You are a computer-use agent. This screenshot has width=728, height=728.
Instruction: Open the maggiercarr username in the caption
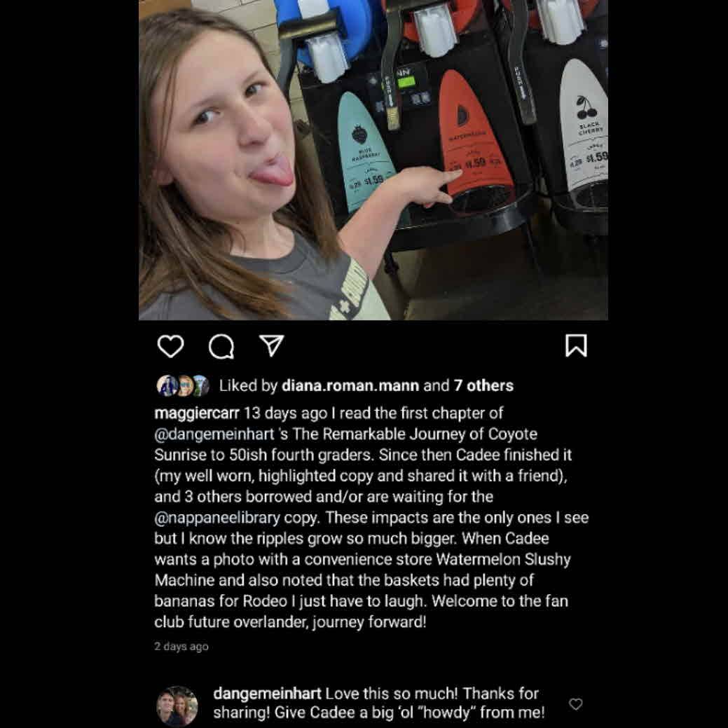(x=197, y=413)
